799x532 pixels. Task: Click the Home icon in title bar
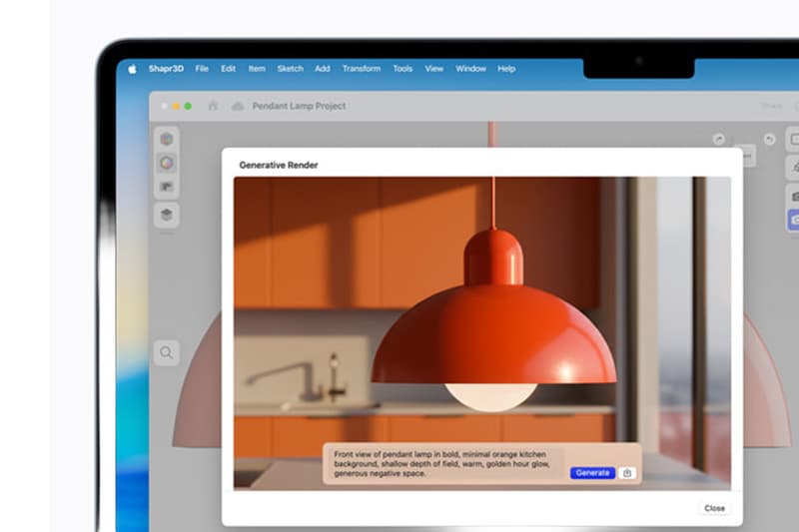(x=212, y=106)
